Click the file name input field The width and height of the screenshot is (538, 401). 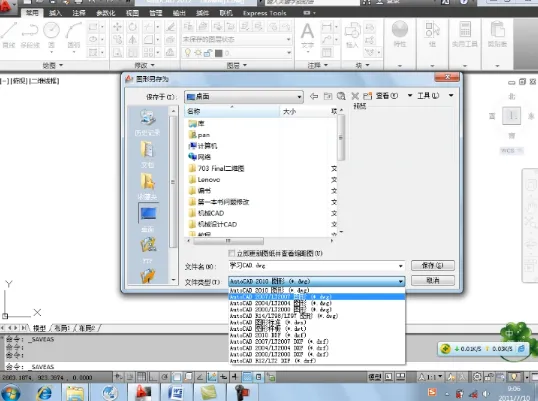pyautogui.click(x=312, y=266)
